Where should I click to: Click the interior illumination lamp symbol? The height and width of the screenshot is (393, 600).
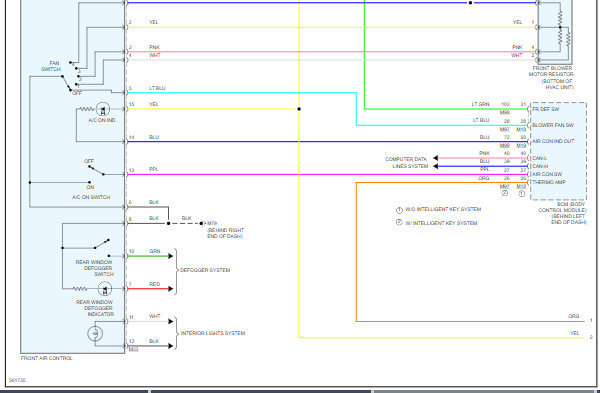[x=95, y=334]
